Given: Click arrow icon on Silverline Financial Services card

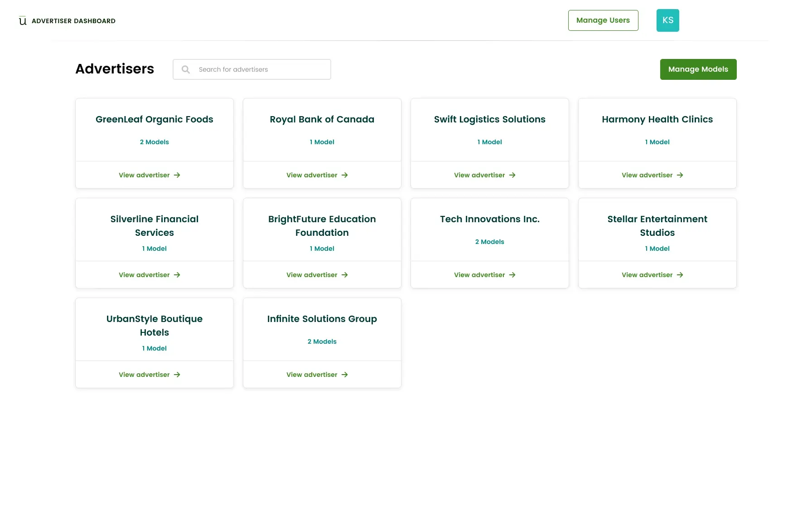Looking at the screenshot, I should [x=177, y=275].
